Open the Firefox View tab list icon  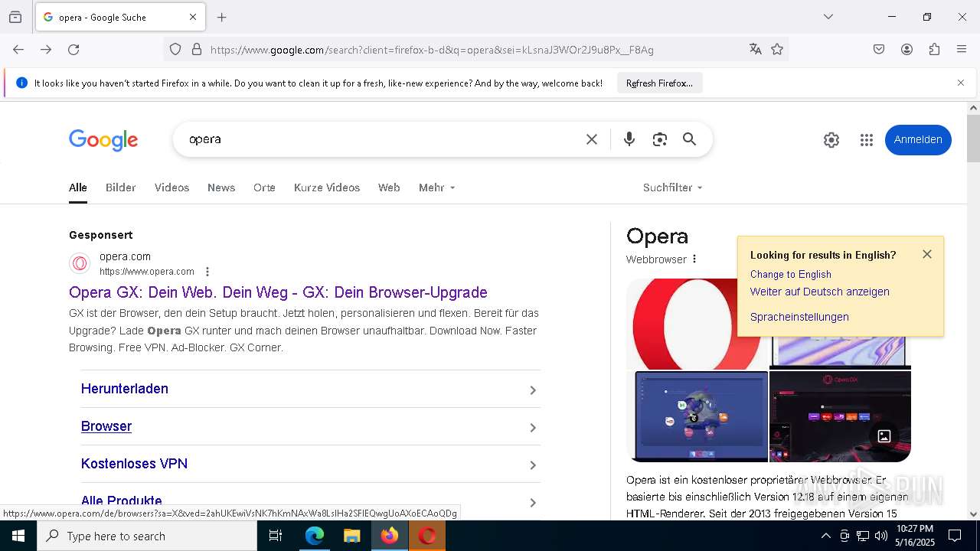click(15, 17)
